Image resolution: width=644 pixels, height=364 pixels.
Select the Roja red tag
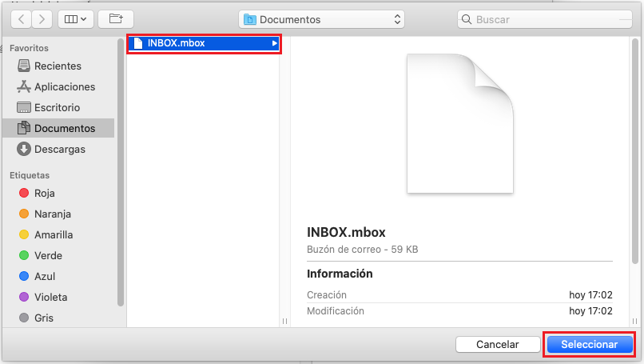45,193
